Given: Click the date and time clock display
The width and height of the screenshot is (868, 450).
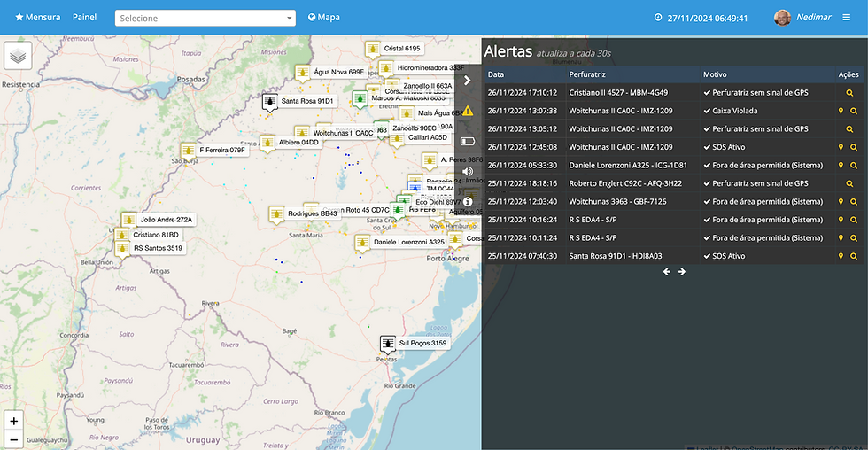Looking at the screenshot, I should pos(701,18).
